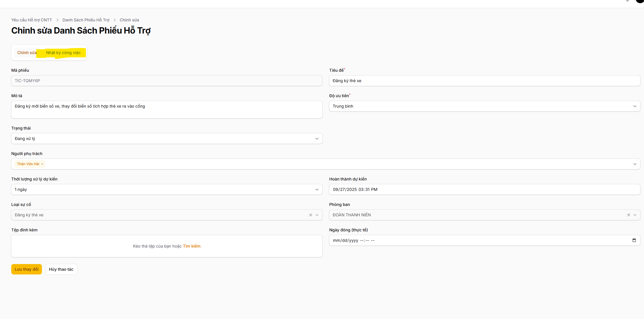The width and height of the screenshot is (644, 319).
Task: Open Yêu cầu Hỗ trợ CNTT breadcrumb
Action: (x=32, y=20)
